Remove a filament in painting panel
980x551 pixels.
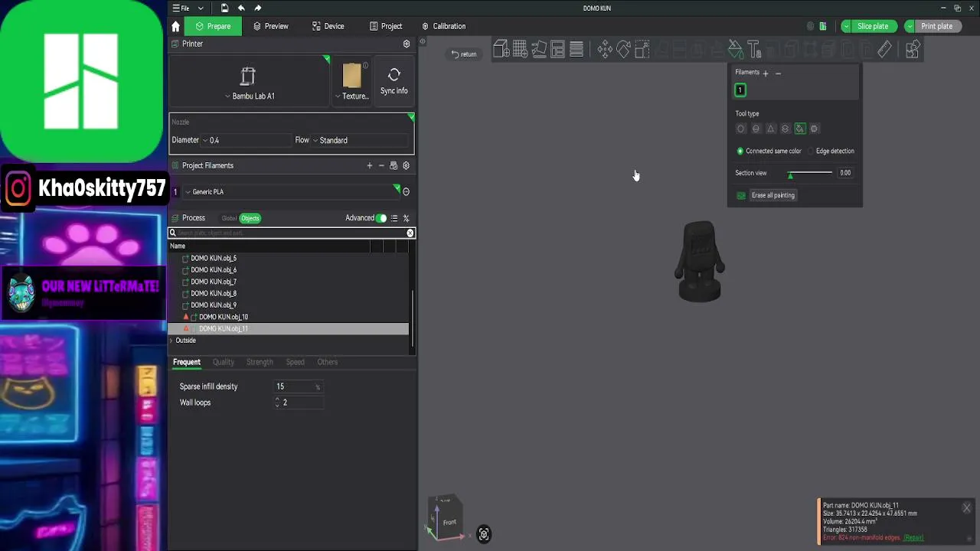tap(778, 73)
